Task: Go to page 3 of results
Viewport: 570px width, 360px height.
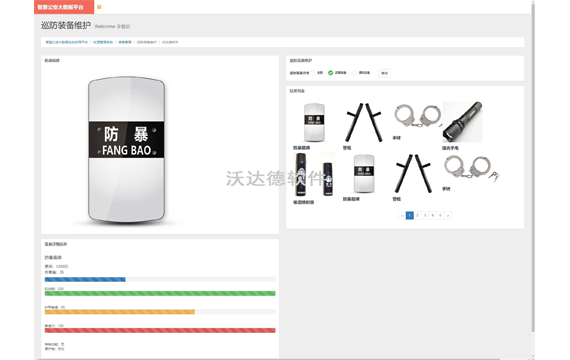Action: pyautogui.click(x=425, y=215)
